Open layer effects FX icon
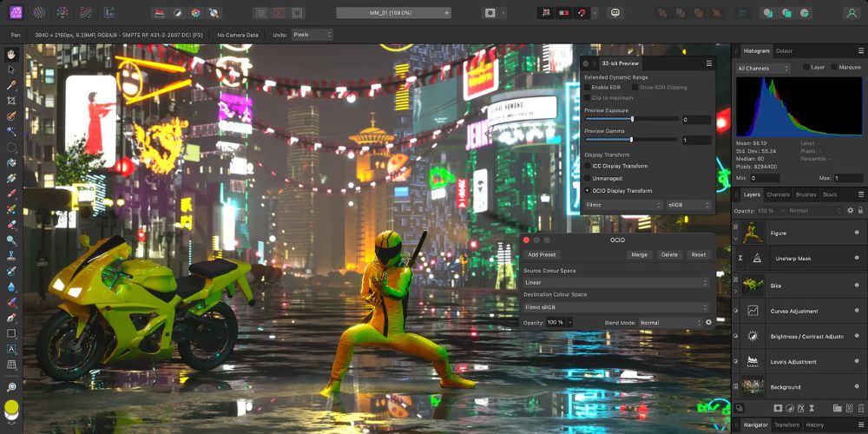Screen dimensions: 868x434 802,408
